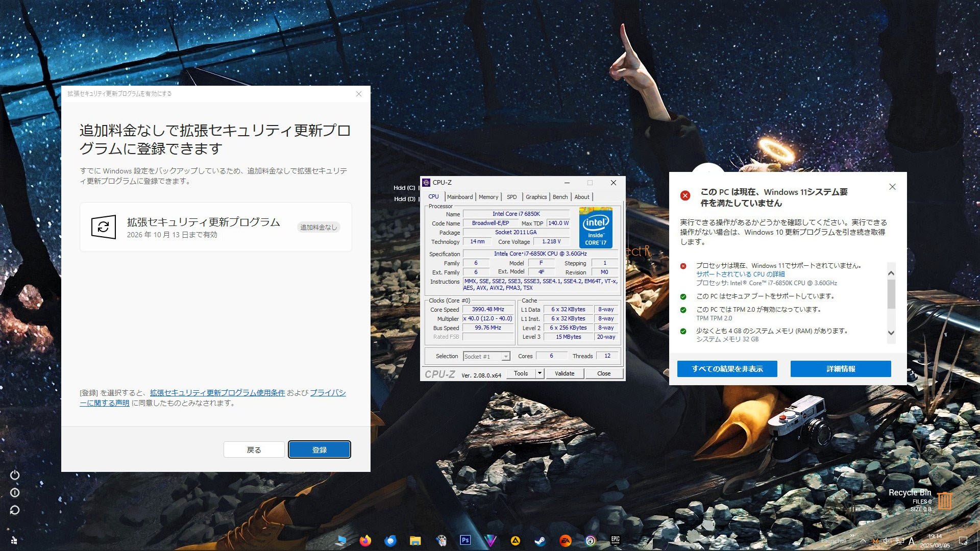The image size is (980, 551).
Task: Click the Start button in the taskbar corner
Action: [14, 540]
